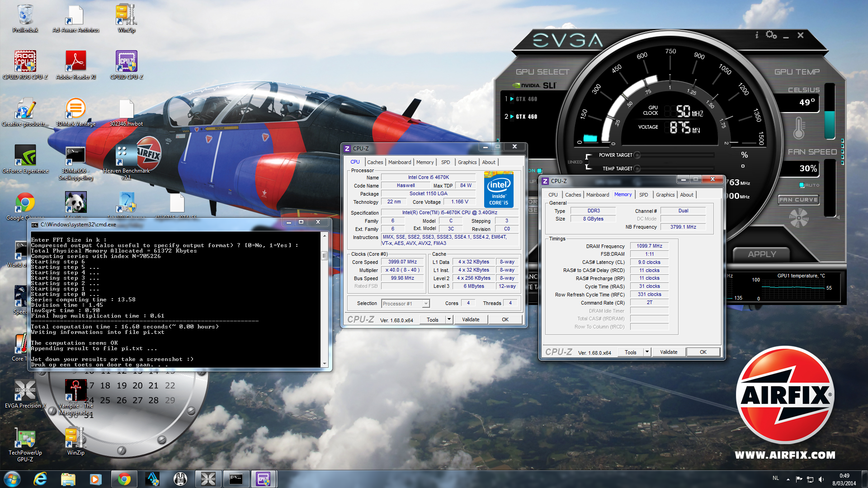Switch to CPU-Z taskbar button

pos(264,479)
